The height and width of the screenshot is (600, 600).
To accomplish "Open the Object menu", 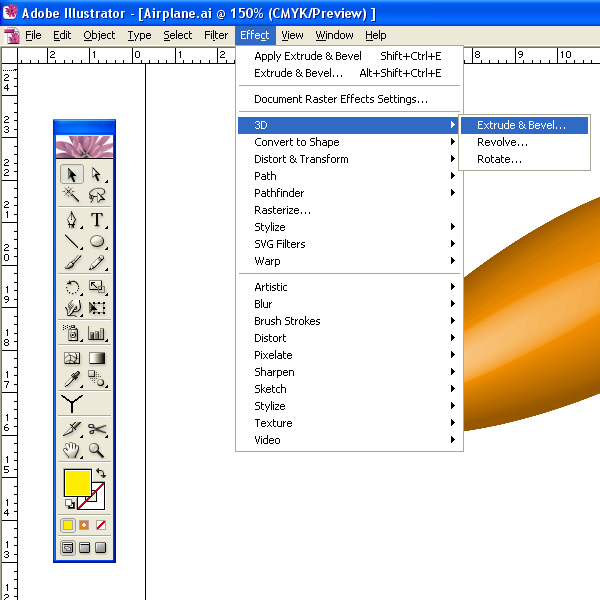I will (99, 35).
